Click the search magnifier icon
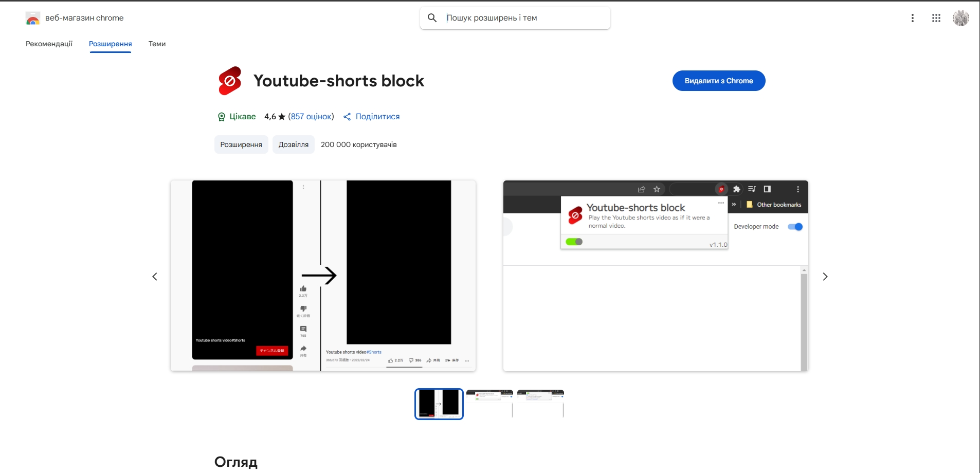The image size is (980, 473). click(x=432, y=18)
